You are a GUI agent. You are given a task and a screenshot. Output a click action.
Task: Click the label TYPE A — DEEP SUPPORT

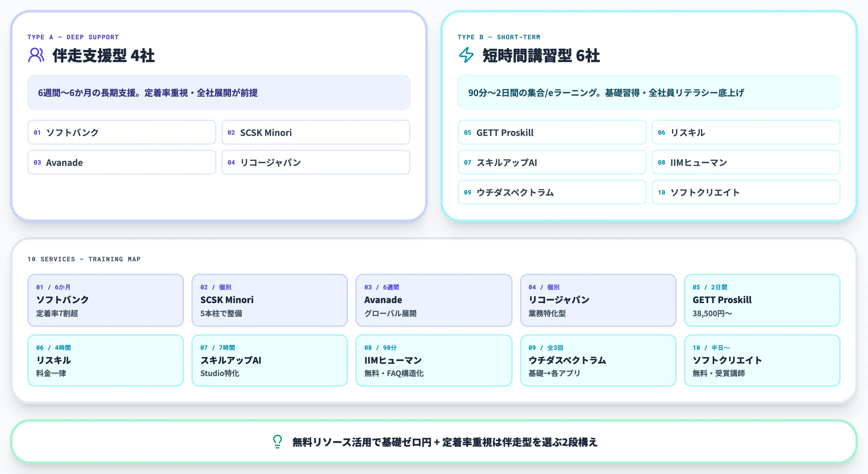pyautogui.click(x=73, y=37)
